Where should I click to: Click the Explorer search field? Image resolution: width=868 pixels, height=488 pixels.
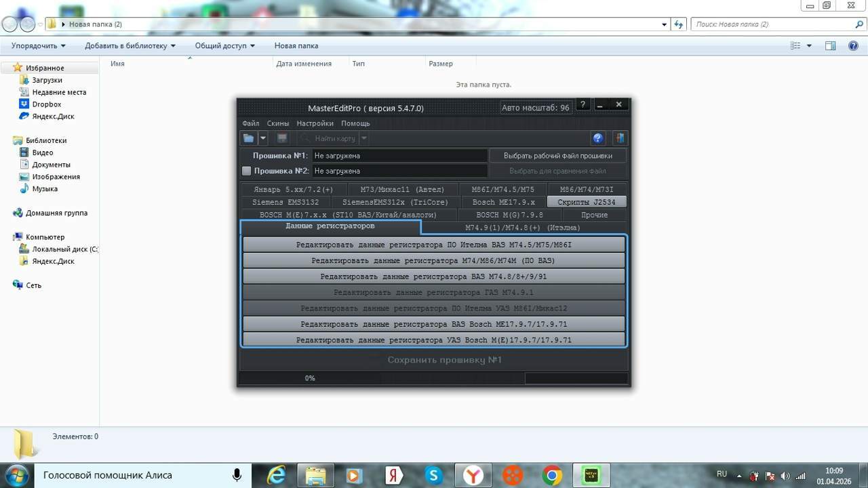click(773, 24)
